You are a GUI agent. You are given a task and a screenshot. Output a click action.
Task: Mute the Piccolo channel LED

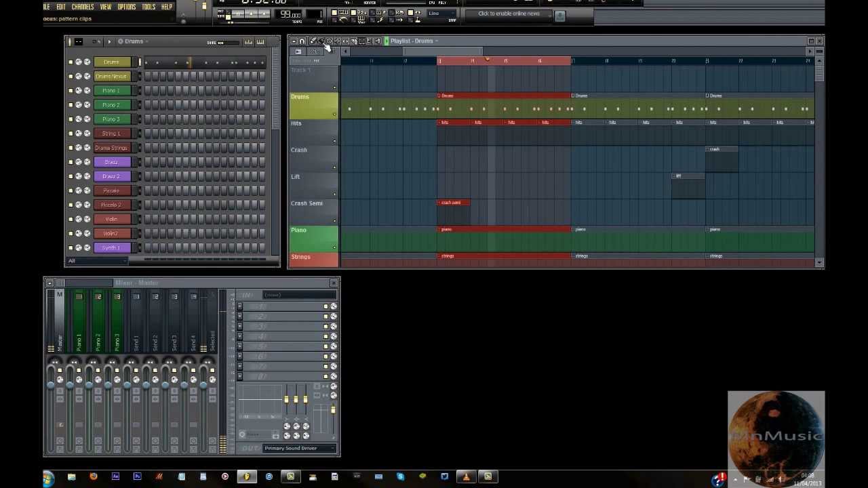point(71,190)
